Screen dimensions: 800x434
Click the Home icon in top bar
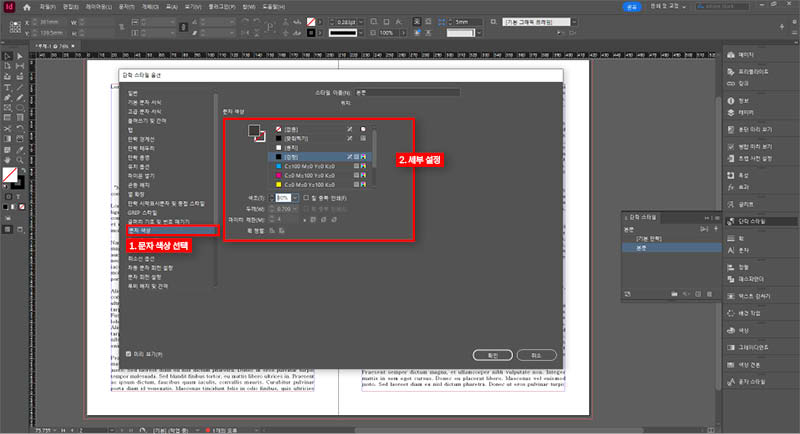[x=27, y=7]
